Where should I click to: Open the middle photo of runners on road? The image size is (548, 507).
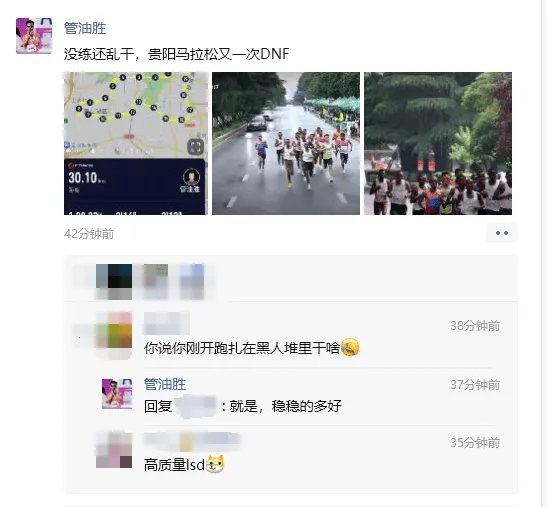click(286, 143)
